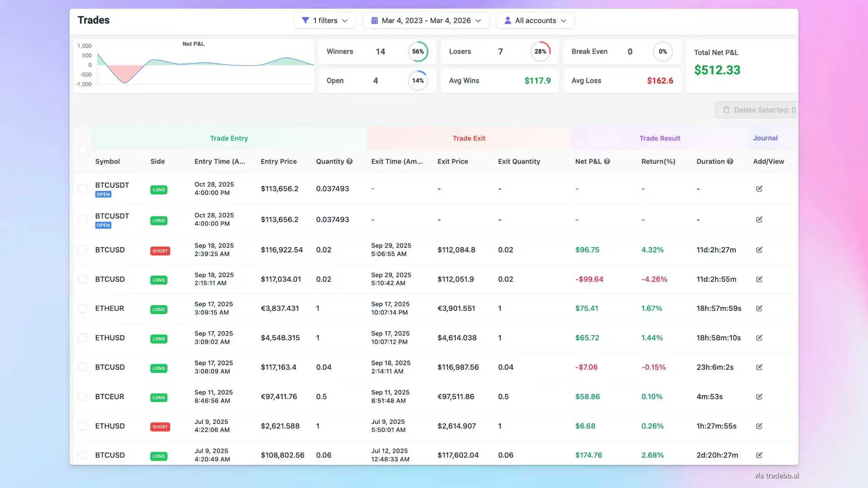Screen dimensions: 868x488
Task: Click the Journal section header
Action: [x=765, y=138]
